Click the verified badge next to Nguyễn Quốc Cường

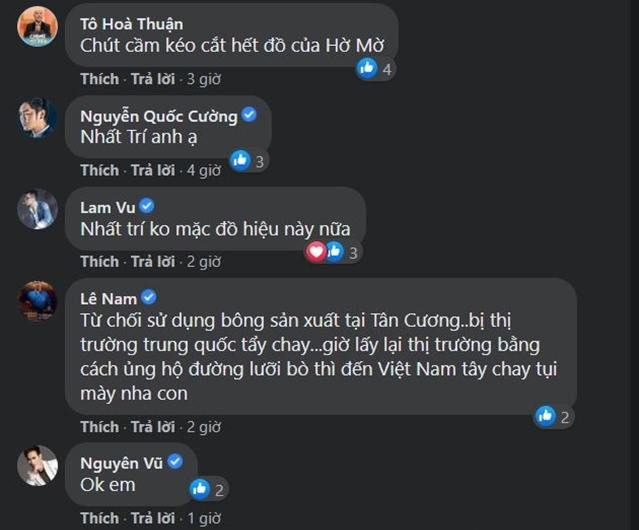249,115
